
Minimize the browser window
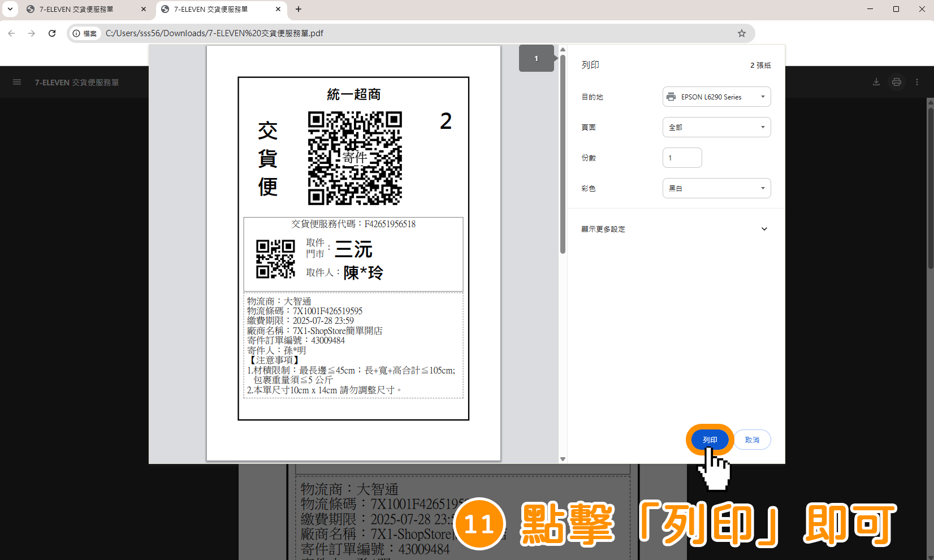click(870, 9)
